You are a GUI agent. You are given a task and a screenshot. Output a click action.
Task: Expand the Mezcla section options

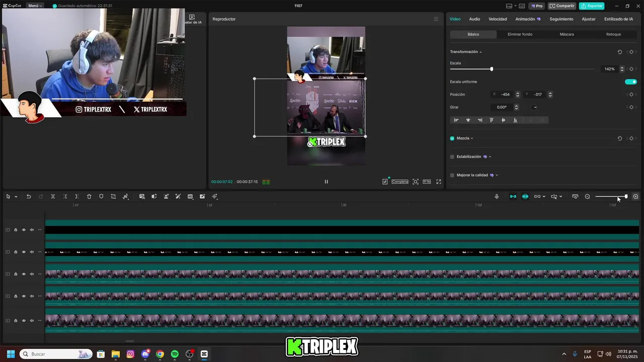tap(472, 138)
